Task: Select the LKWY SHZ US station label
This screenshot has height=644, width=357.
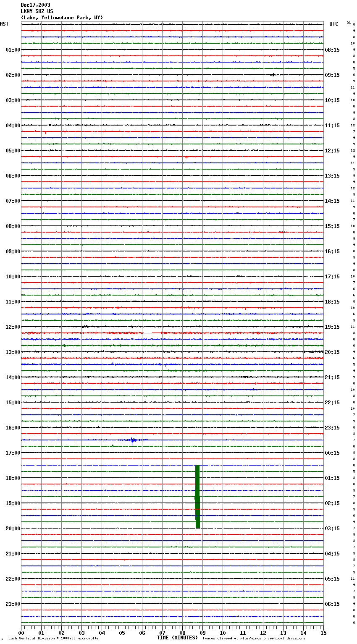Action: (37, 11)
